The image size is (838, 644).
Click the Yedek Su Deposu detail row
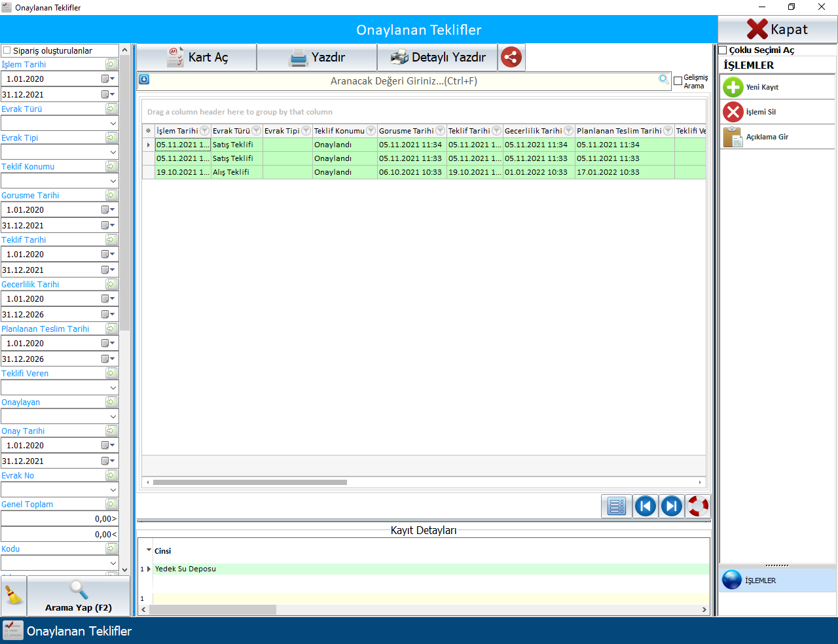click(431, 569)
